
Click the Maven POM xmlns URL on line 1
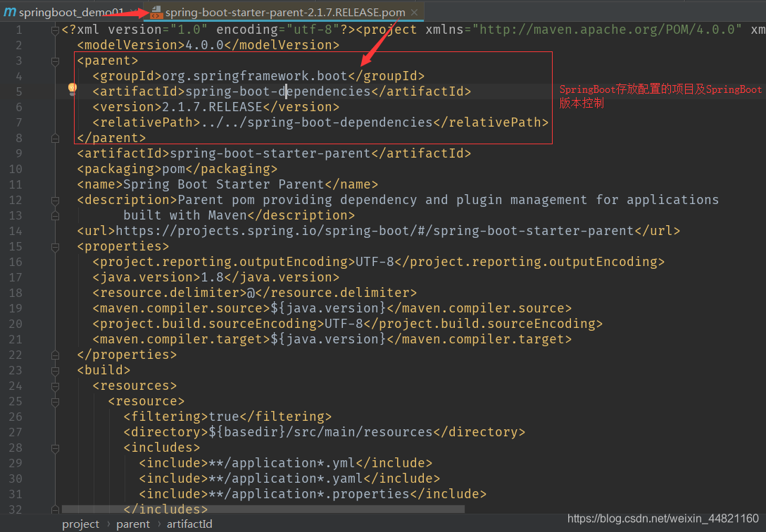pyautogui.click(x=607, y=30)
